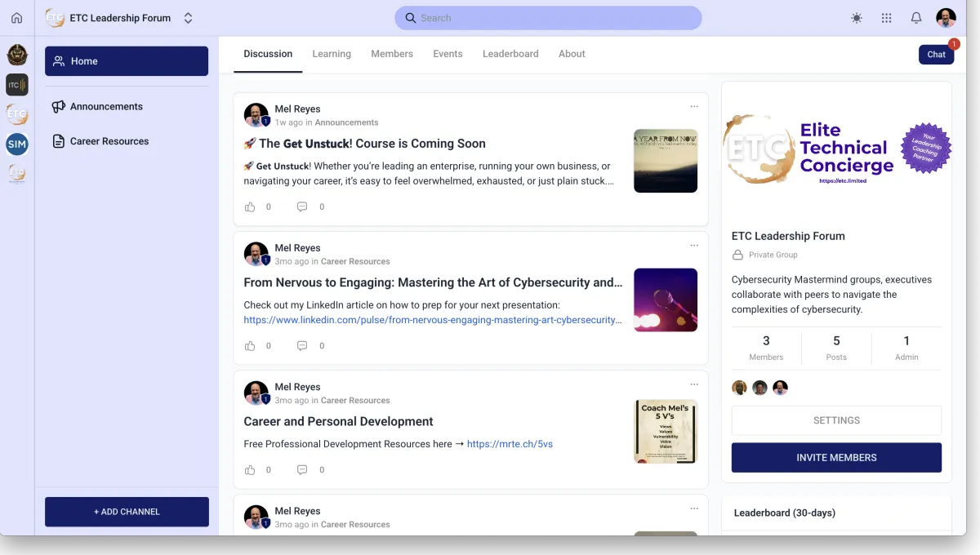Click Mel Reyes avatar on the From Nervous post
Image resolution: width=980 pixels, height=555 pixels.
256,254
